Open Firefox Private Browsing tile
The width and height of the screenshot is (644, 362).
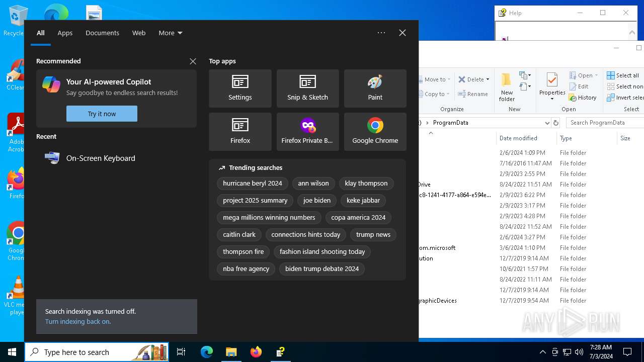tap(307, 132)
